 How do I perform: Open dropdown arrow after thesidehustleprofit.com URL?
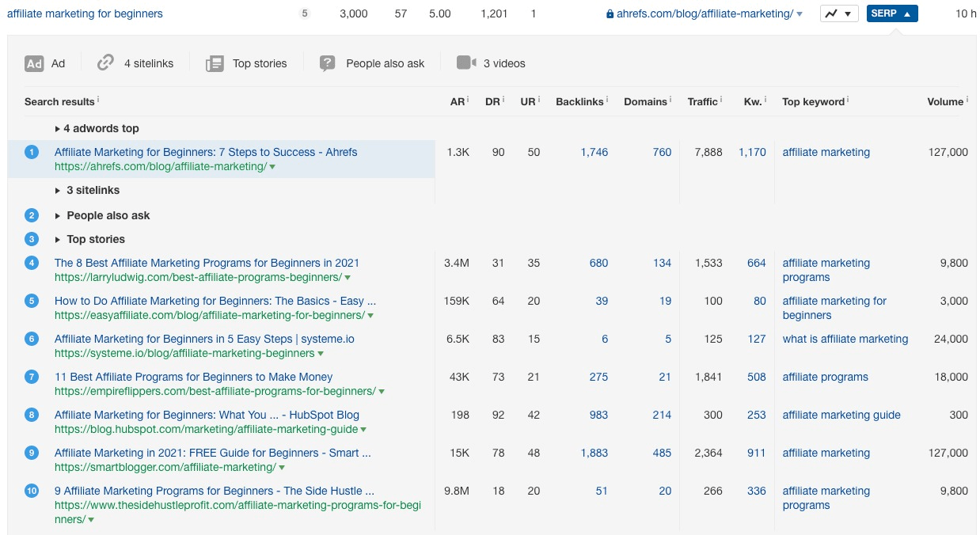tap(91, 520)
